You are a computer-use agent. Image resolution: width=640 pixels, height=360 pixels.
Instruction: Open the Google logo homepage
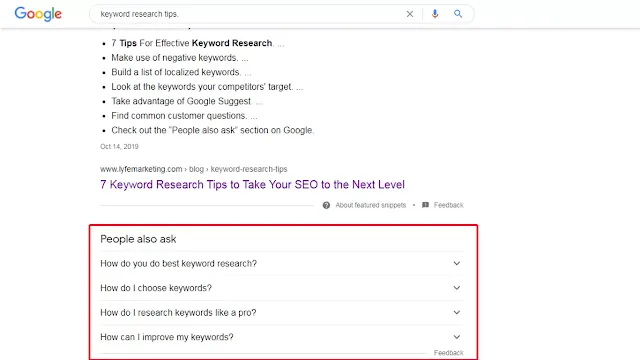pos(38,14)
